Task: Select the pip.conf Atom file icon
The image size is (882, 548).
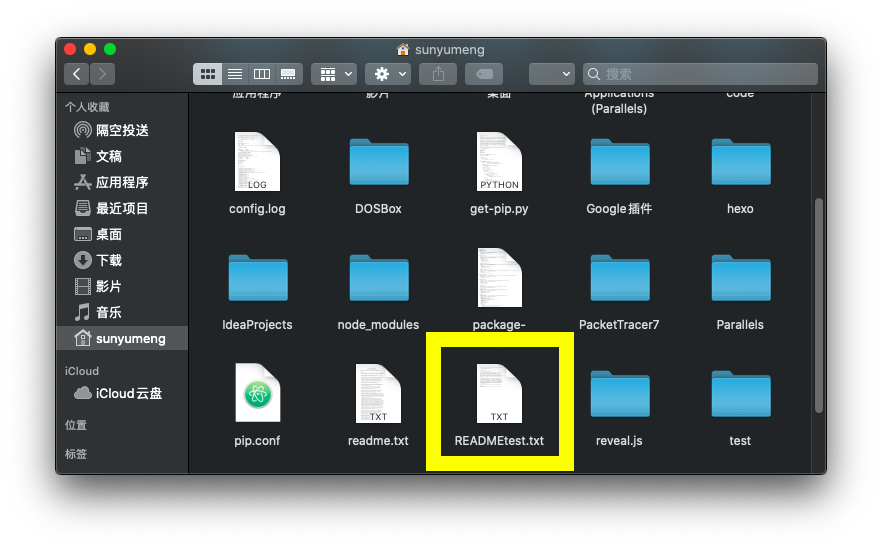Action: 257,393
